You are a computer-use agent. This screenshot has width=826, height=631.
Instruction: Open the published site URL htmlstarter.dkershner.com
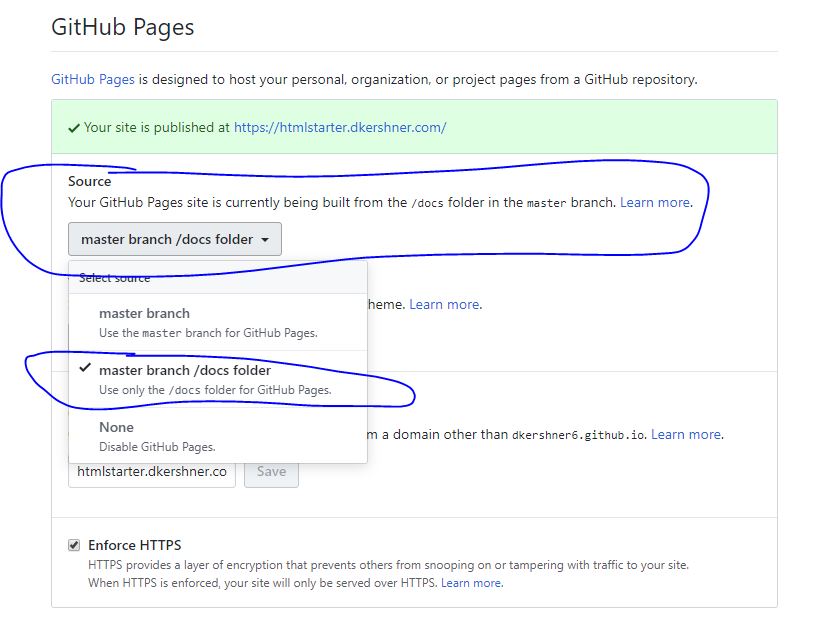[340, 127]
